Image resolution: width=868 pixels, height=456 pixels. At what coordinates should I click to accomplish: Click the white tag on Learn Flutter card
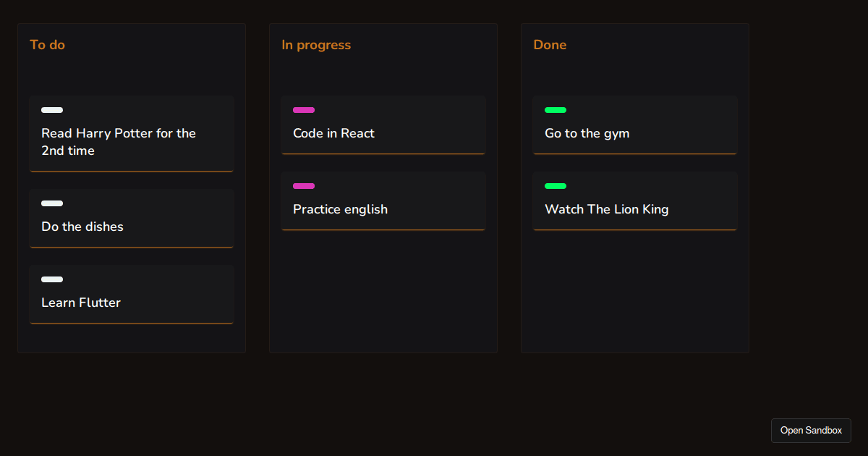[52, 279]
